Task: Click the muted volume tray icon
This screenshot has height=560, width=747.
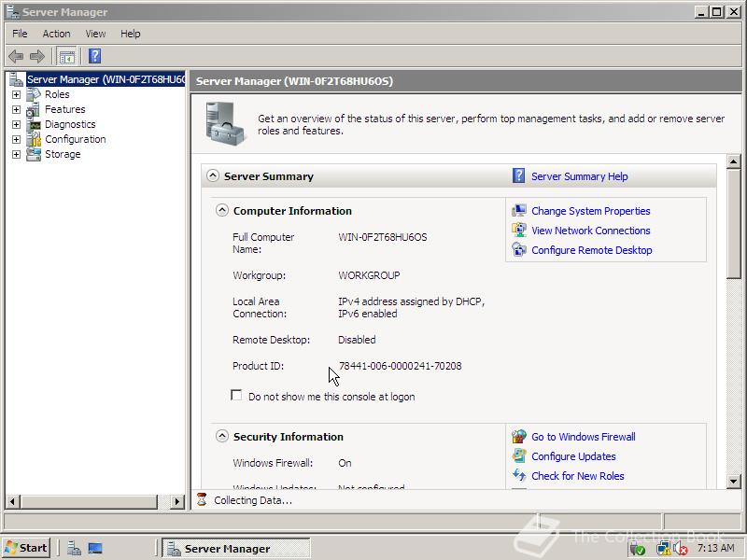Action: 681,549
